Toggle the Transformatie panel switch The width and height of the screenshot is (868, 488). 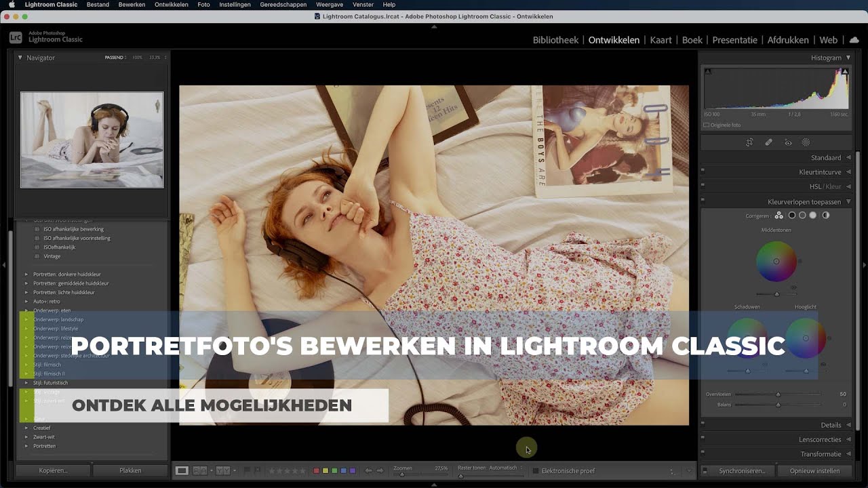pyautogui.click(x=703, y=454)
